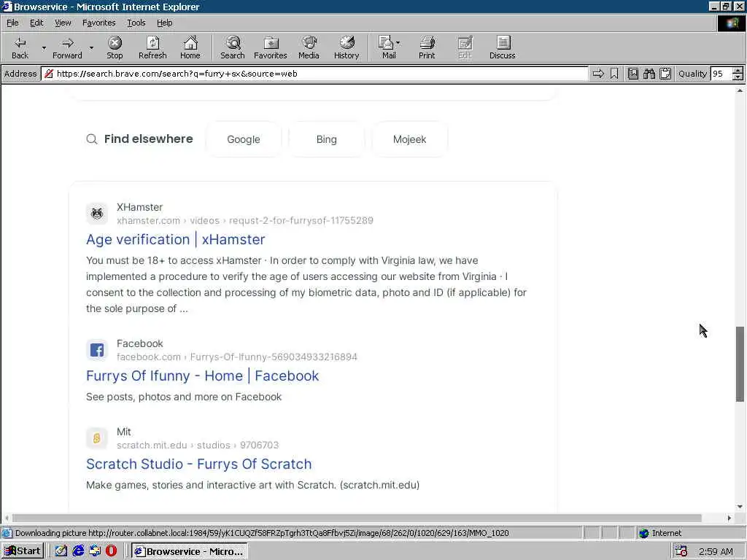Open the Edit menu
747x560 pixels.
36,23
